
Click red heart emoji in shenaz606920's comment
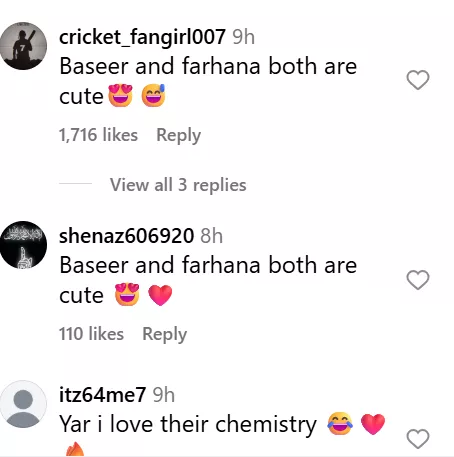point(160,295)
